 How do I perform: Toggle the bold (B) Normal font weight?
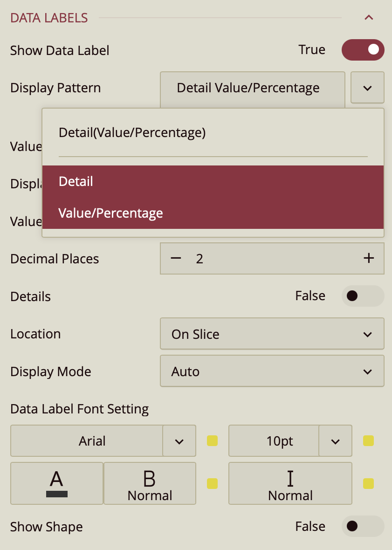click(x=150, y=483)
